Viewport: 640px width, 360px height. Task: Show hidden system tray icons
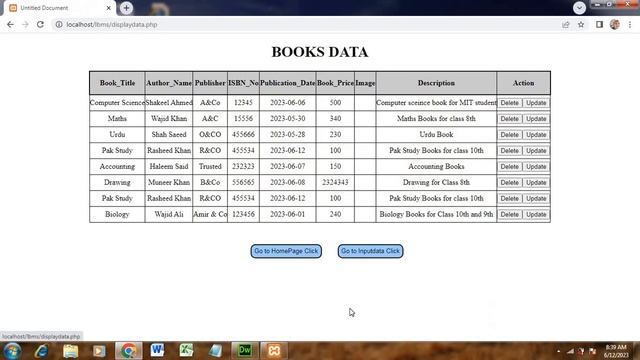(558, 351)
